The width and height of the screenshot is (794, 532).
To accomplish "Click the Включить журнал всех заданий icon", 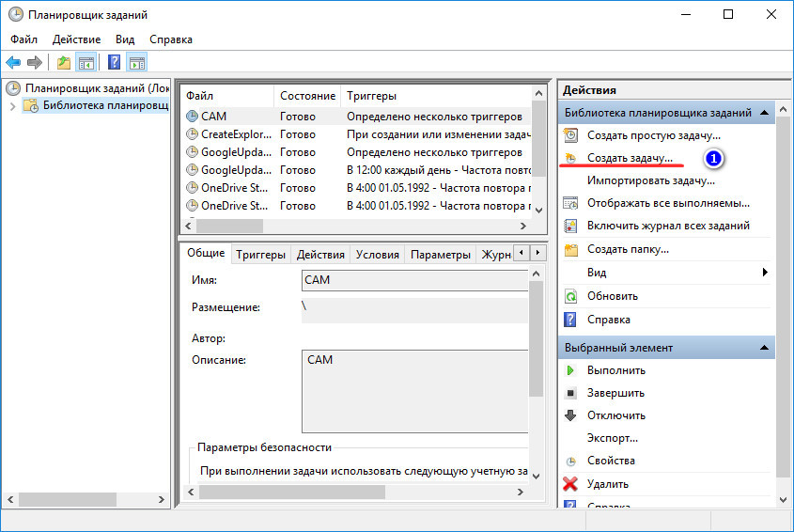I will pos(570,226).
